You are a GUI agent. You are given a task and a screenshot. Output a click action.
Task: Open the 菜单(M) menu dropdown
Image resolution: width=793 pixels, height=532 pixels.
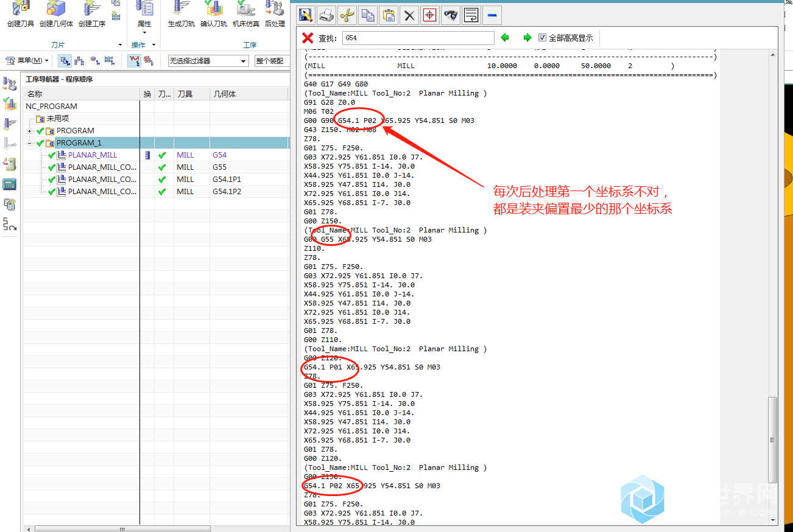point(27,60)
